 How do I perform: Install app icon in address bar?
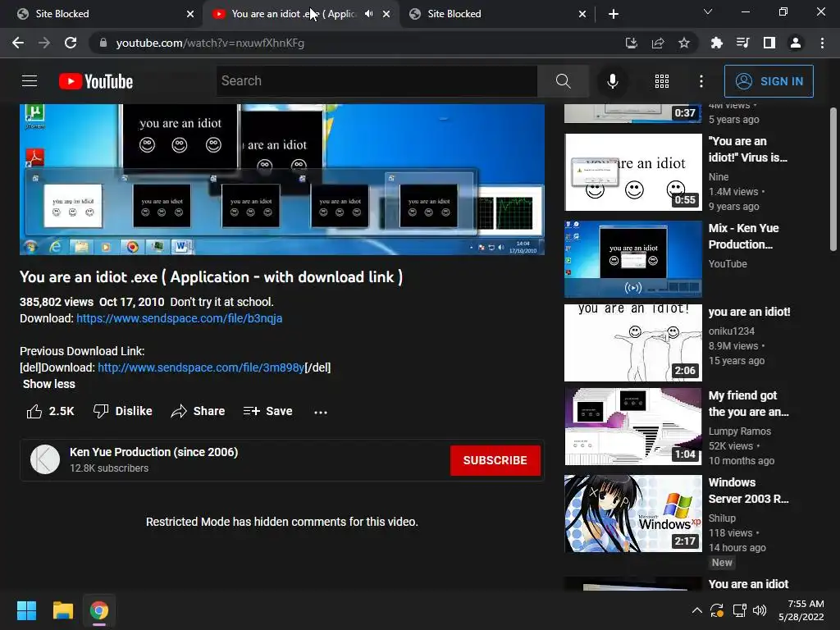632,43
